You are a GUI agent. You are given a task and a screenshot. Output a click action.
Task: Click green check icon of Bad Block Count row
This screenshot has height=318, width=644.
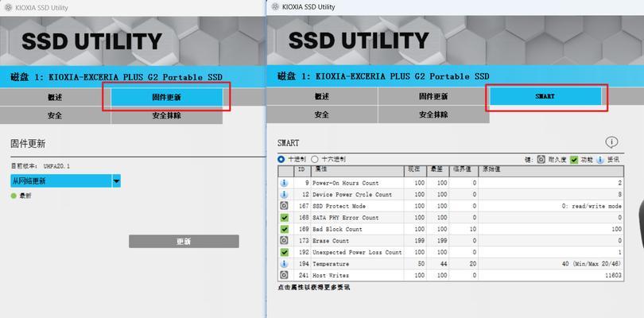pos(284,229)
